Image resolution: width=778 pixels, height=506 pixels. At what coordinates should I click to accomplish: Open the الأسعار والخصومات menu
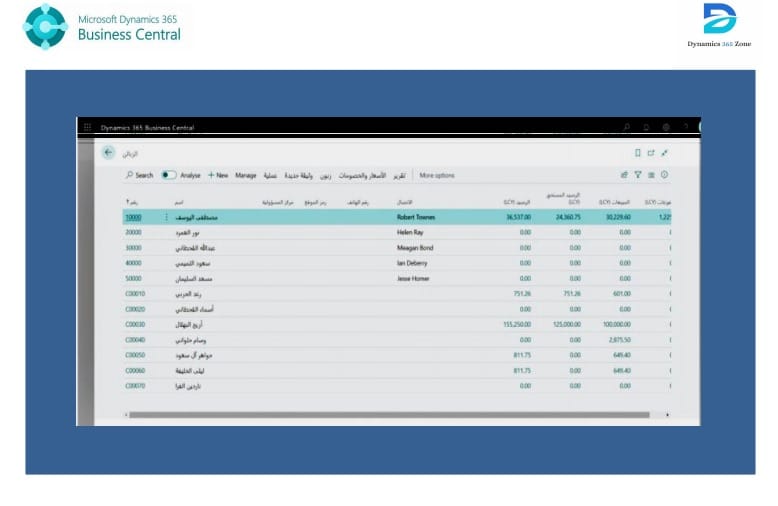pyautogui.click(x=362, y=176)
